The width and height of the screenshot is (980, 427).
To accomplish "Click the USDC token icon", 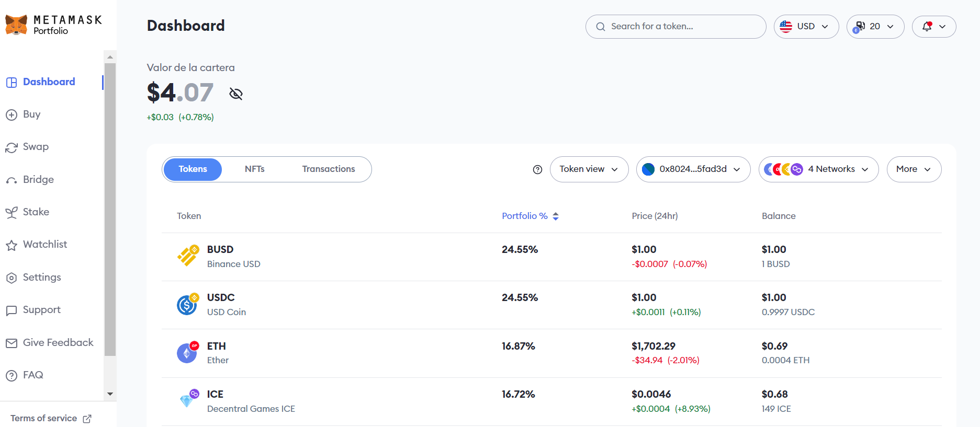I will pyautogui.click(x=187, y=304).
